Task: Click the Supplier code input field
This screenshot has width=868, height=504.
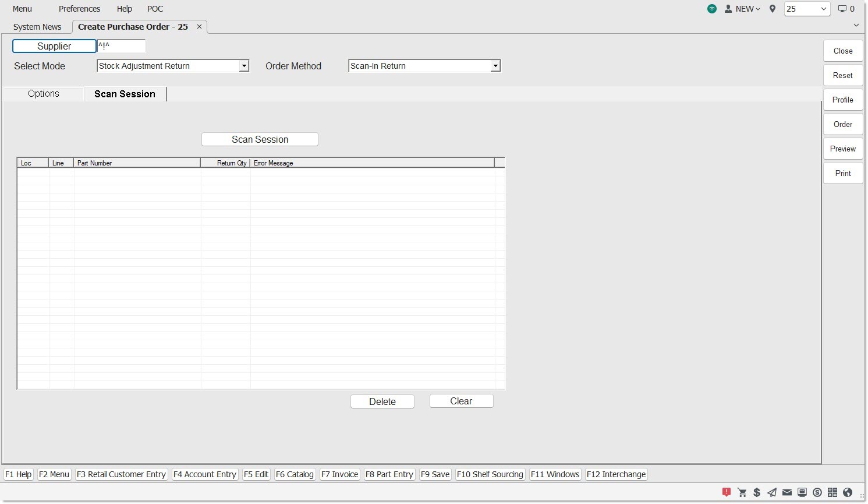Action: coord(121,46)
